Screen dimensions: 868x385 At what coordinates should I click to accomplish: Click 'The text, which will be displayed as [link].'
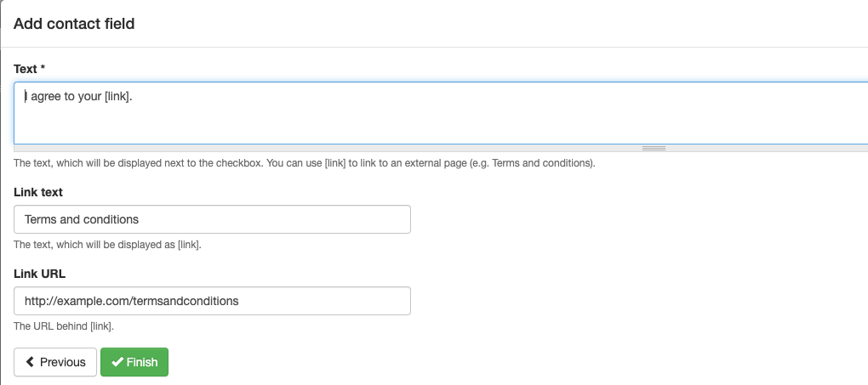(x=107, y=245)
